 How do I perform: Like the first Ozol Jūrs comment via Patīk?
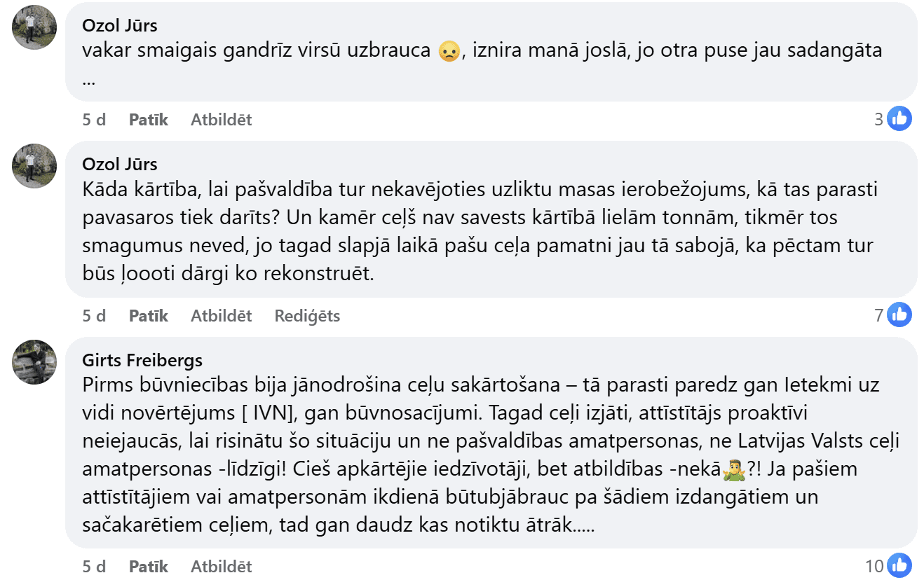click(148, 120)
